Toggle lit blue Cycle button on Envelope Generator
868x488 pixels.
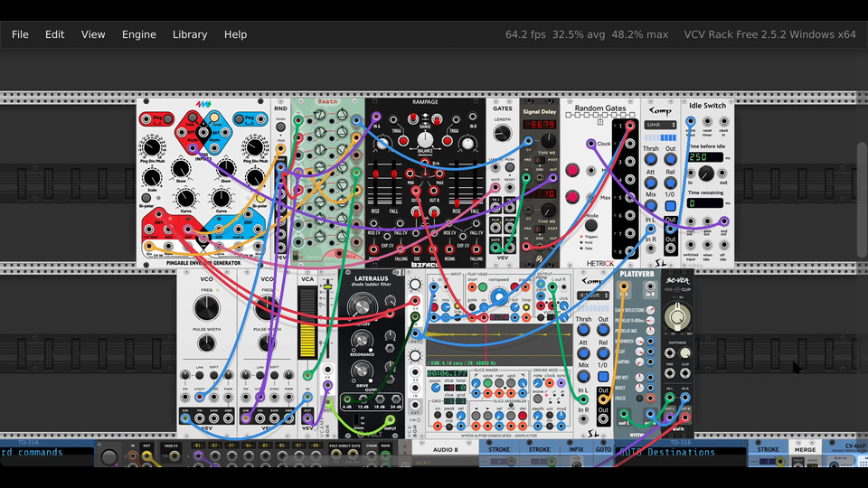(214, 117)
